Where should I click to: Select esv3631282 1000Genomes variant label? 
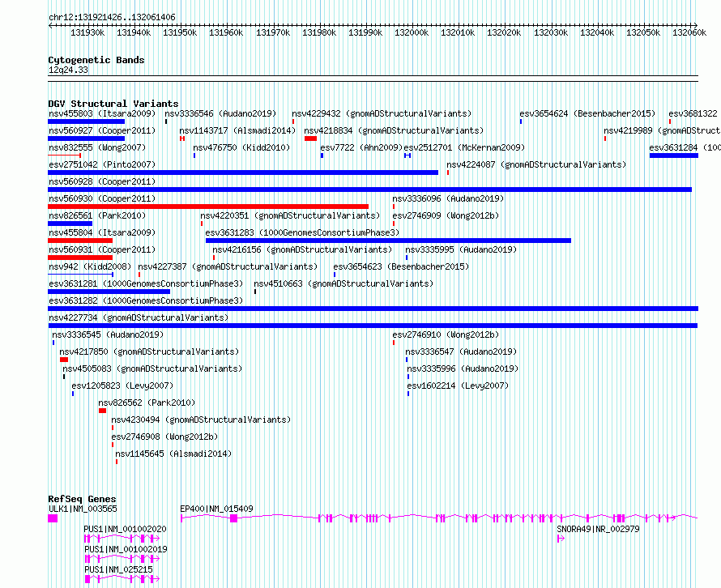click(146, 300)
